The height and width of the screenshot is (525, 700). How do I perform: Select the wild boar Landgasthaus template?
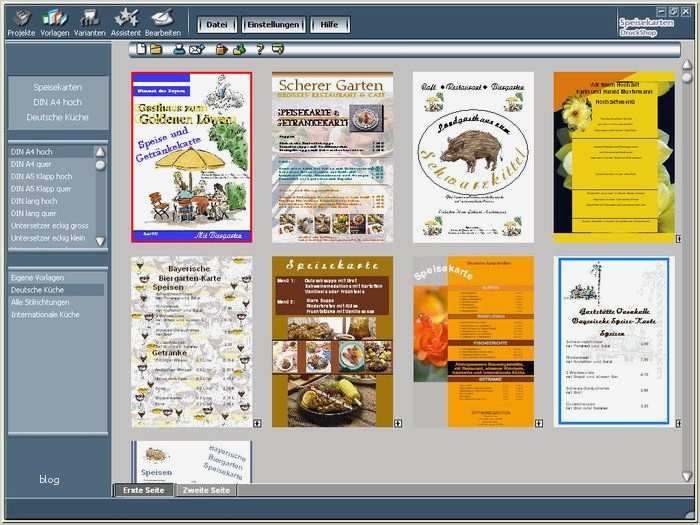point(473,157)
